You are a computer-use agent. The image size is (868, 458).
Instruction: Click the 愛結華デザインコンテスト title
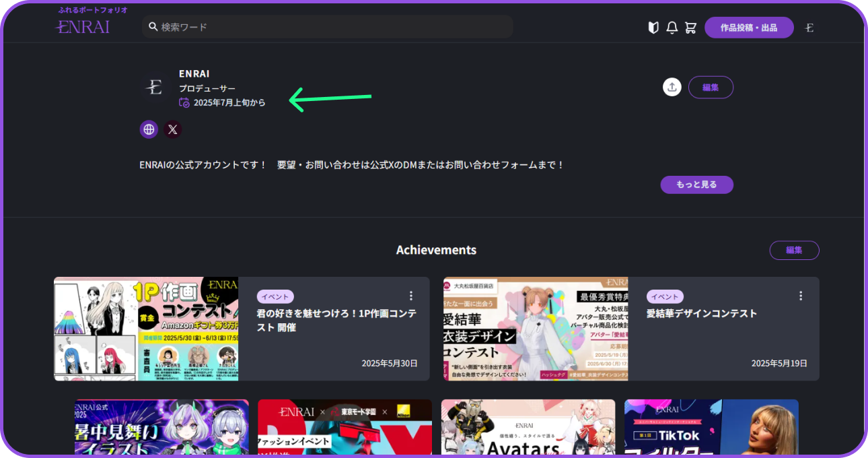tap(702, 314)
